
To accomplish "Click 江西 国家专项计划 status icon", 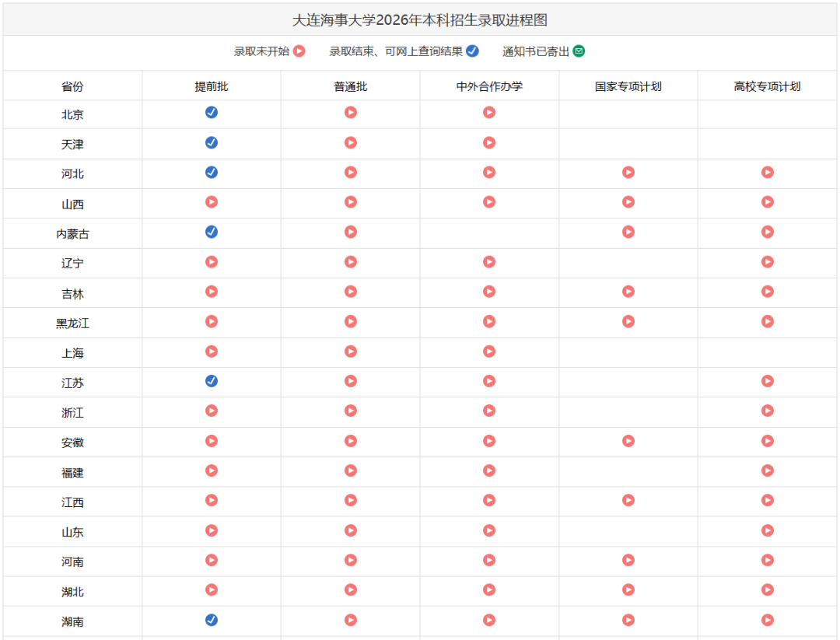I will 628,500.
